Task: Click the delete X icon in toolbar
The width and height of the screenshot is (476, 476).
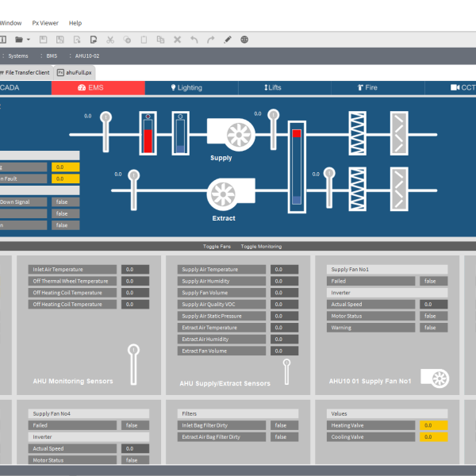Action: (177, 39)
